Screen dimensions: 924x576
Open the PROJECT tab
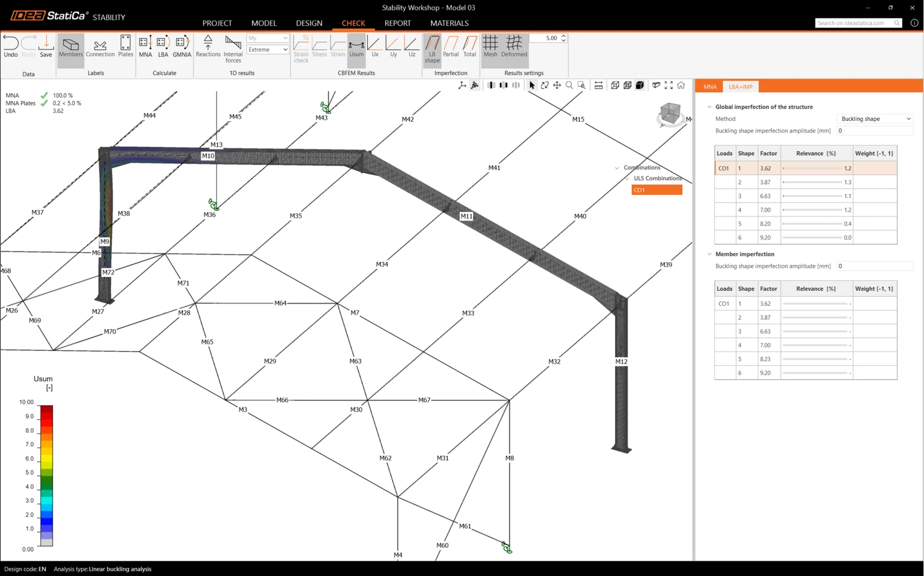[x=217, y=23]
